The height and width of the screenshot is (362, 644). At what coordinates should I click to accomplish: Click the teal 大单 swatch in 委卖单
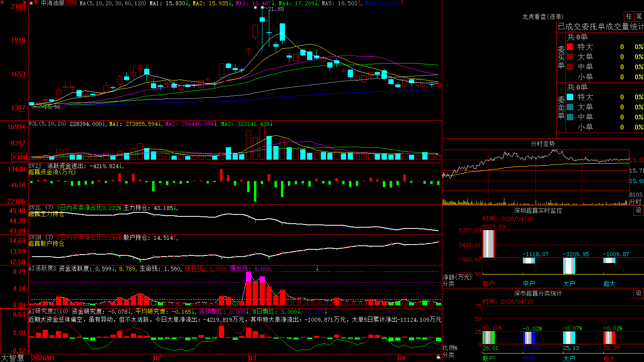(570, 107)
